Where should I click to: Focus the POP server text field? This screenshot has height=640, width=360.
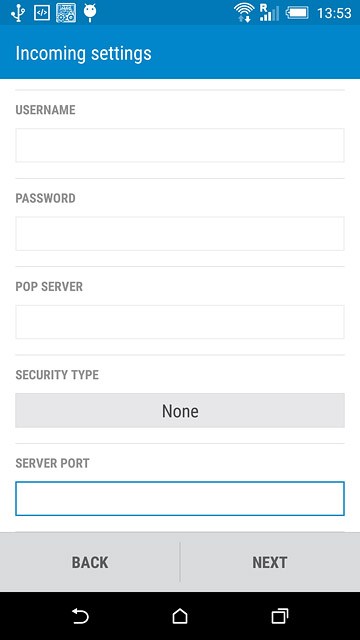(180, 322)
